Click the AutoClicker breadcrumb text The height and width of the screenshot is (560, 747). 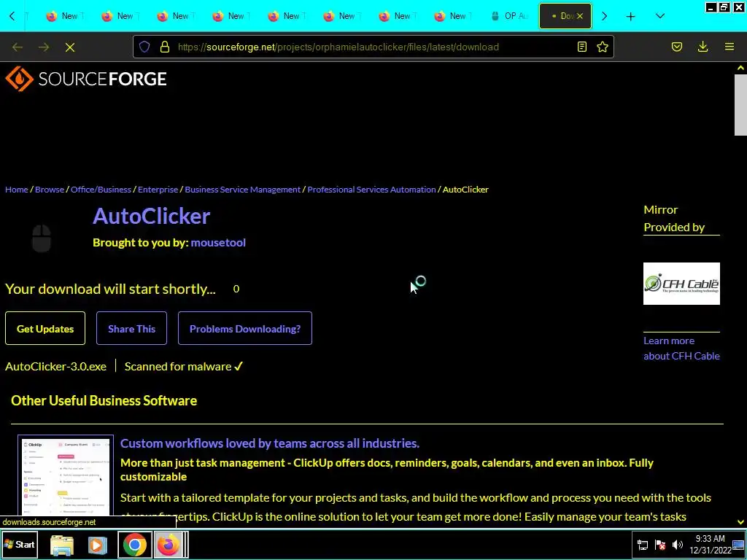coord(465,190)
